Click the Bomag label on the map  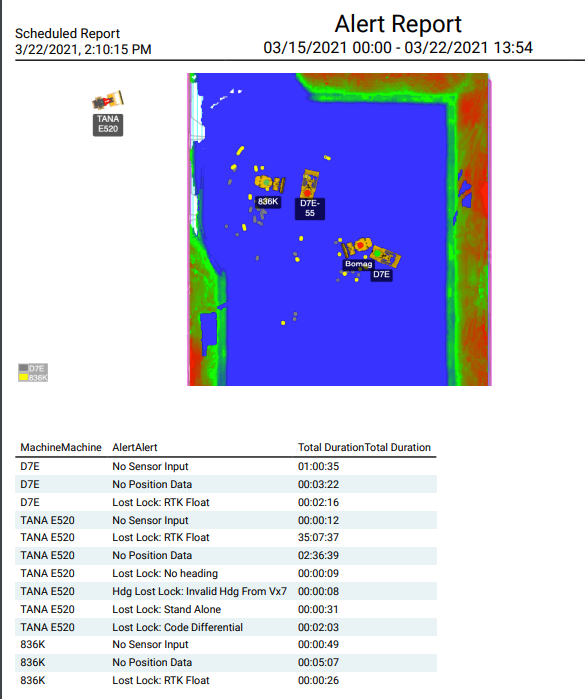point(358,264)
